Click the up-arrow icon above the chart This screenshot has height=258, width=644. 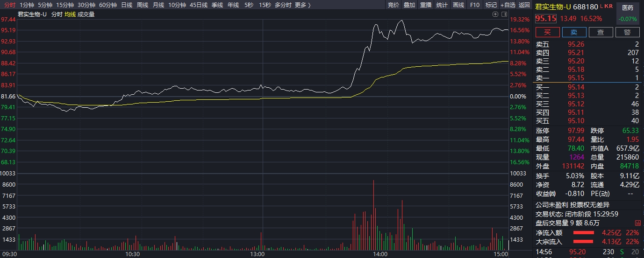(x=495, y=14)
